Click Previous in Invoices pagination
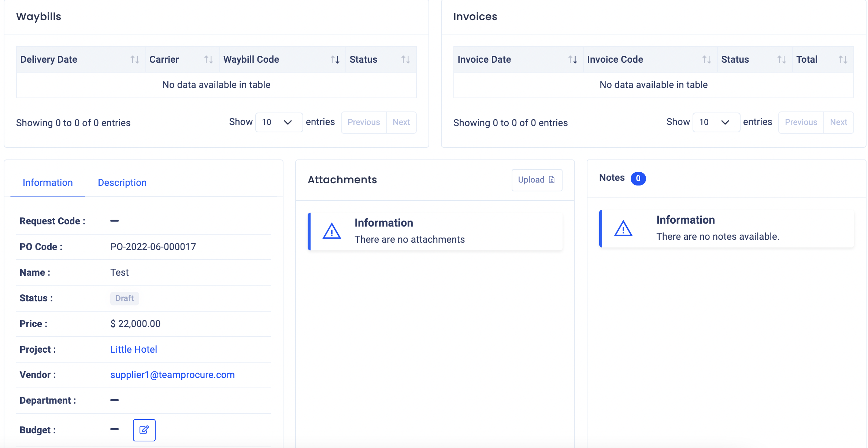Image resolution: width=868 pixels, height=448 pixels. point(801,122)
